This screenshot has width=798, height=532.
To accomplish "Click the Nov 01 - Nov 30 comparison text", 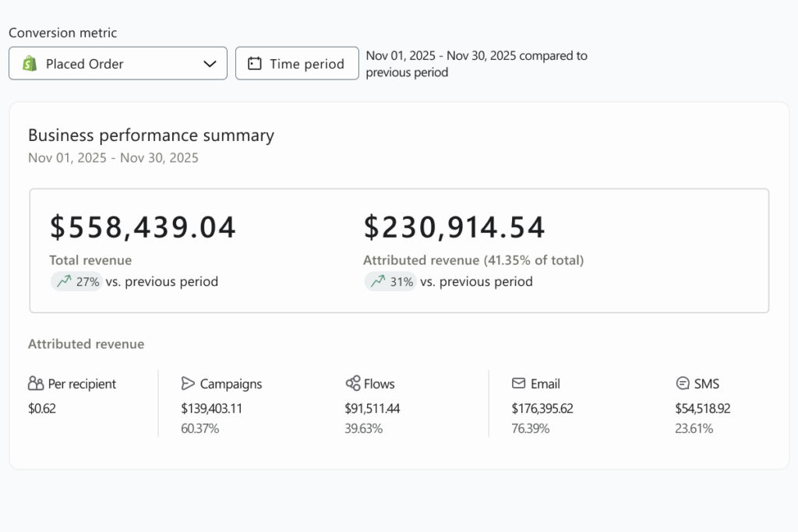I will (x=476, y=64).
